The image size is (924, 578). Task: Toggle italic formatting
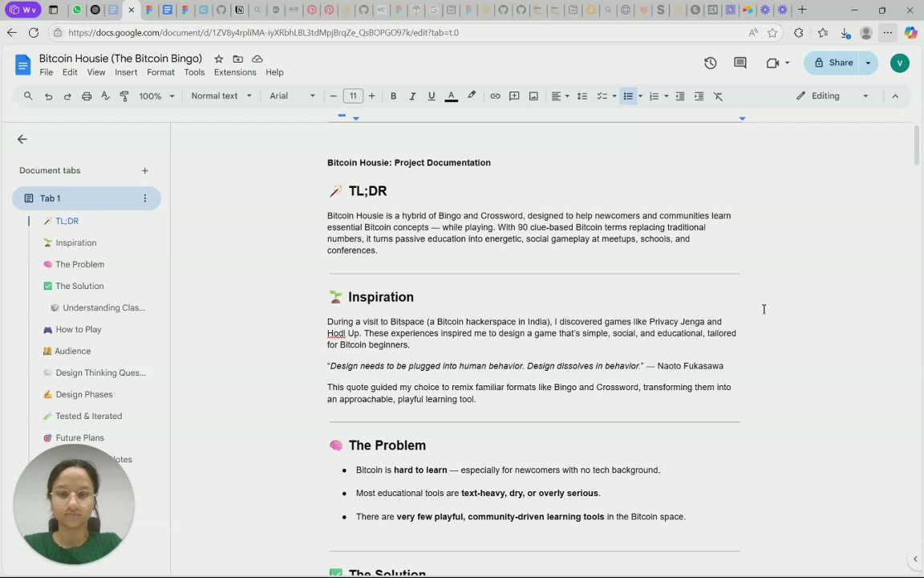(412, 96)
